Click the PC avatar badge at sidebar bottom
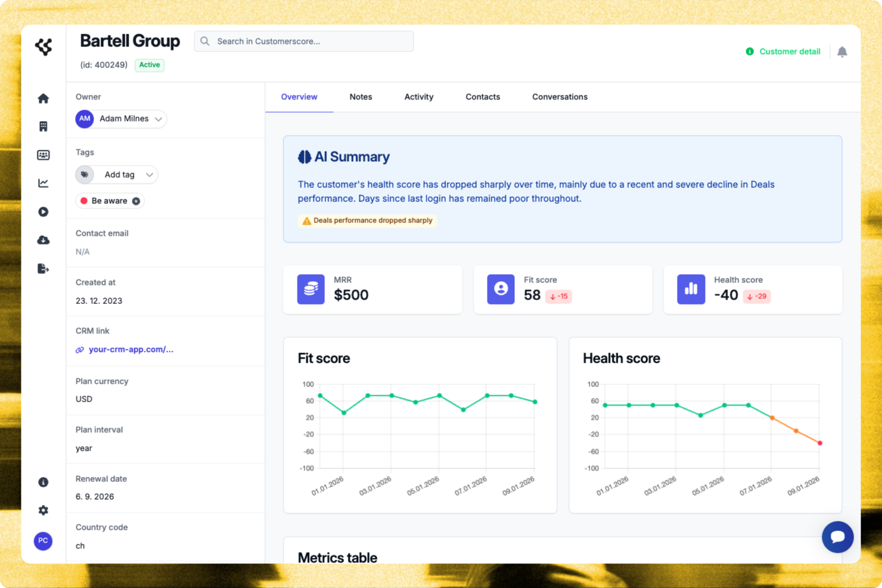 pos(43,541)
